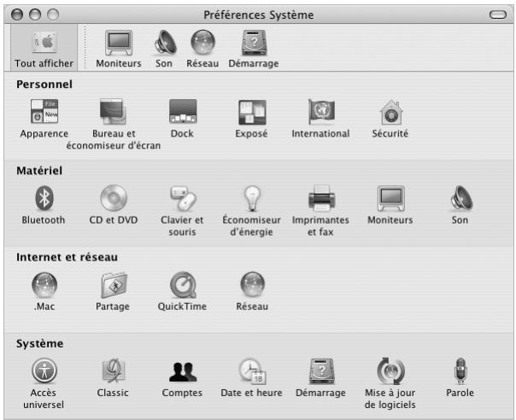Minimize the Préférences Système window
Screen dimensions: 516x420
click(x=35, y=15)
